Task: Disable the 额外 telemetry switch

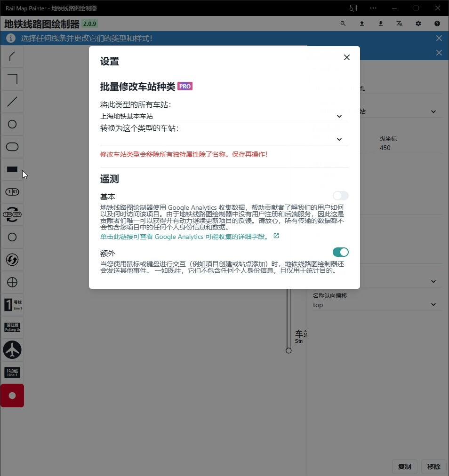Action: 341,252
